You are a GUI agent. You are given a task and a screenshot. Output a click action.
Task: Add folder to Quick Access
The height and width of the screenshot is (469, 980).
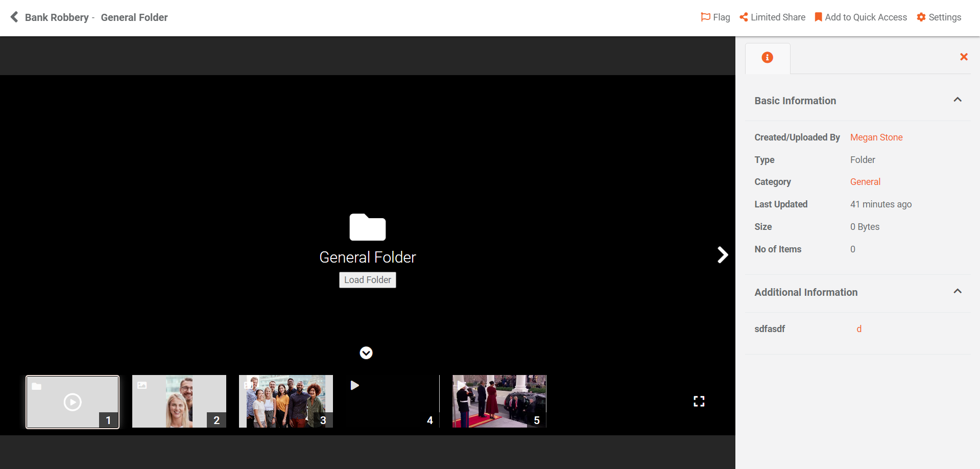(861, 17)
